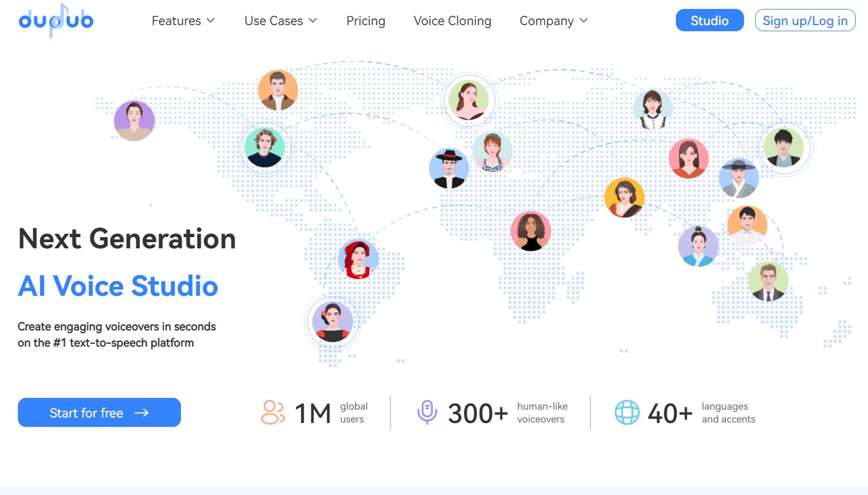
Task: Click the DupDub logo
Action: point(56,20)
